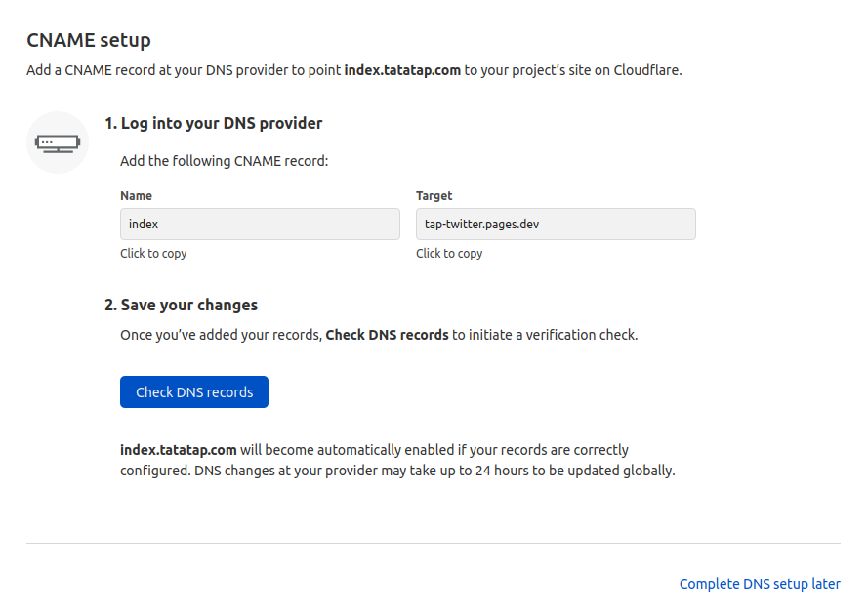Click the horizontal divider above footer link
The width and height of the screenshot is (868, 616).
(x=434, y=543)
